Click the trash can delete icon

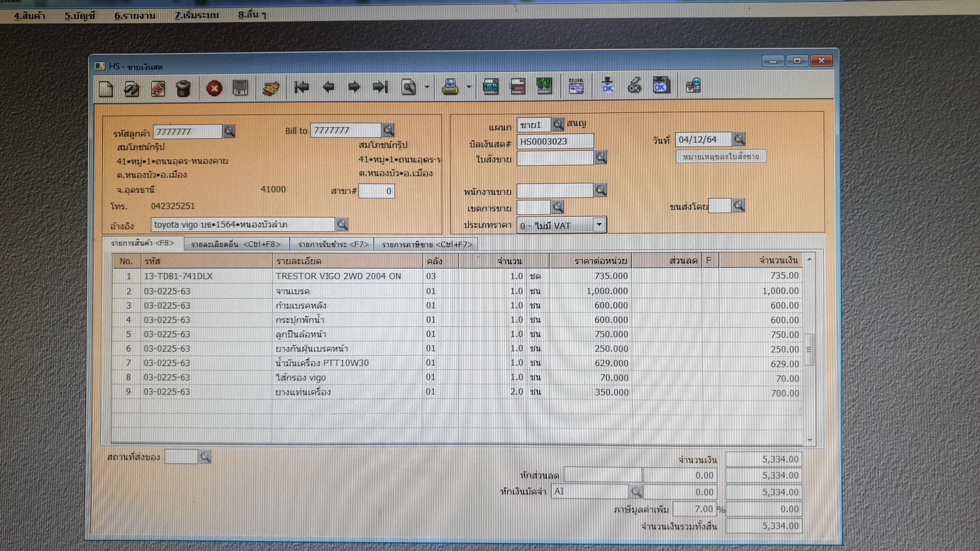point(183,89)
